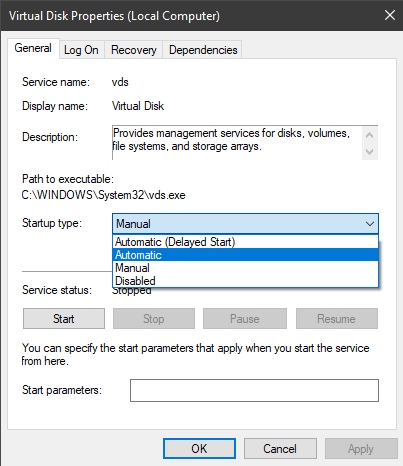Start the Virtual Disk service
This screenshot has width=403, height=466.
tap(64, 319)
